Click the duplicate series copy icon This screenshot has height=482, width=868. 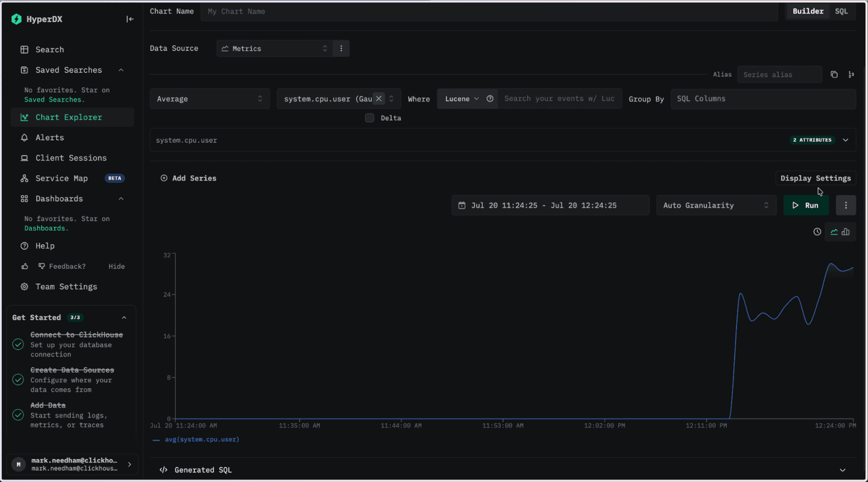(834, 75)
